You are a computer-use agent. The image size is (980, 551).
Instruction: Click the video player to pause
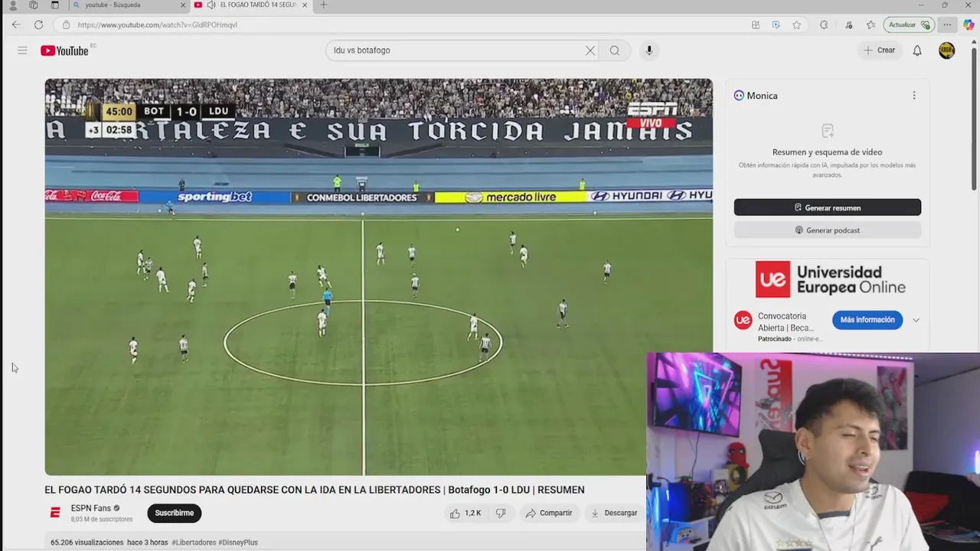378,277
